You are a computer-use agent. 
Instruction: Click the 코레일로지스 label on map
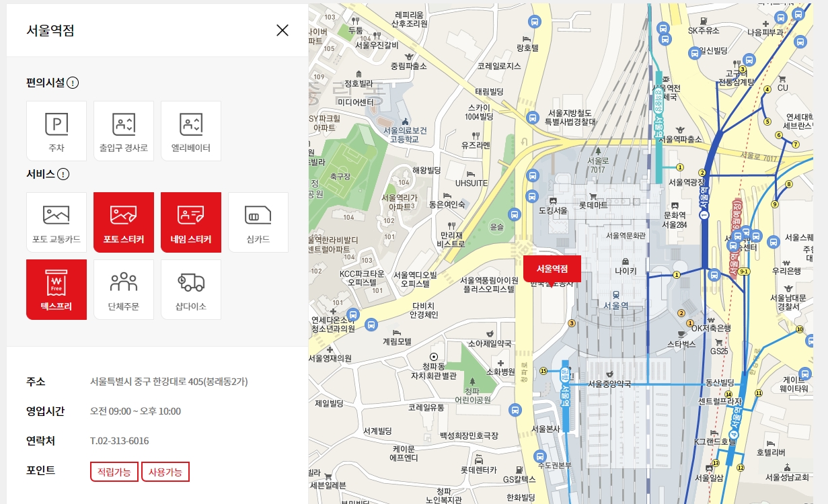tap(499, 67)
